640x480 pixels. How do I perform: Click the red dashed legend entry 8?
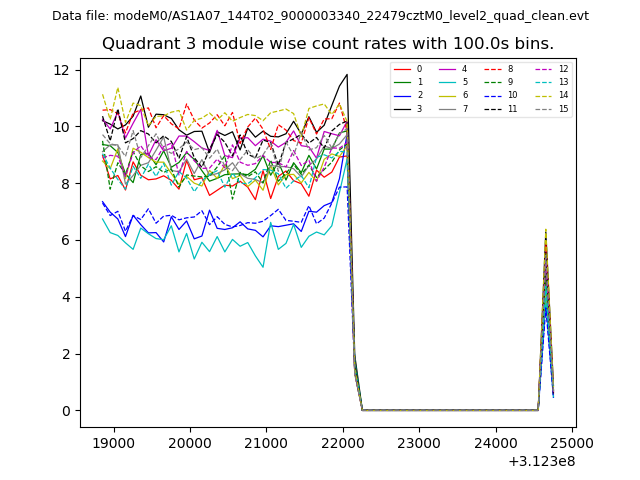[x=497, y=69]
